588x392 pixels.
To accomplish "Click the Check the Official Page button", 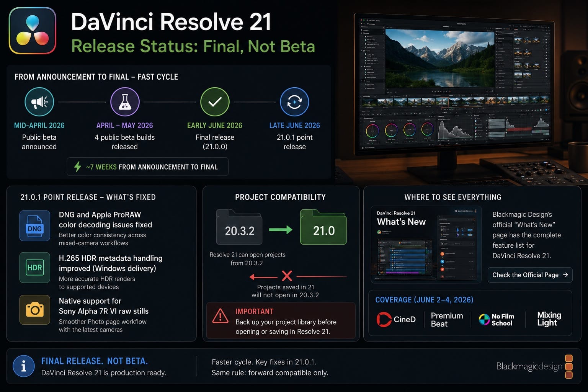I will click(x=530, y=275).
